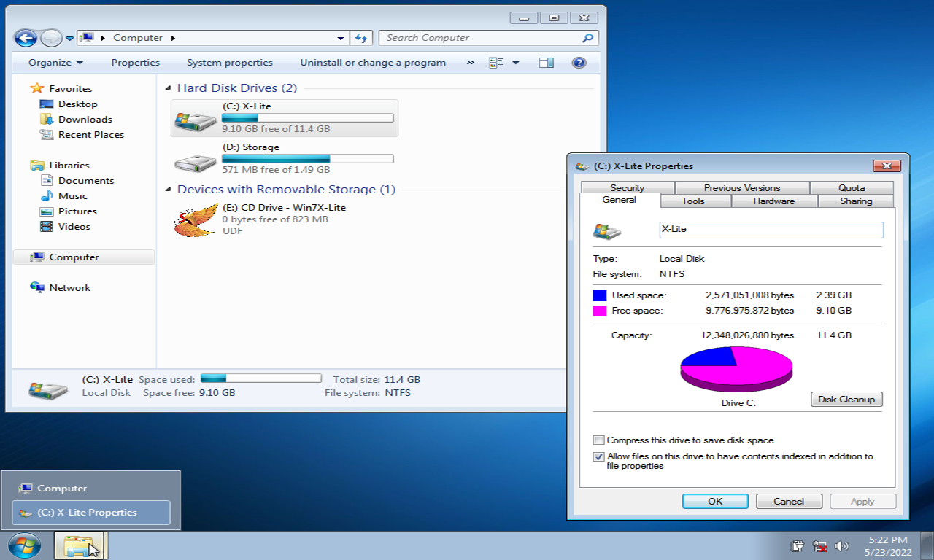The height and width of the screenshot is (560, 934).
Task: Click System properties in the toolbar
Action: click(229, 63)
